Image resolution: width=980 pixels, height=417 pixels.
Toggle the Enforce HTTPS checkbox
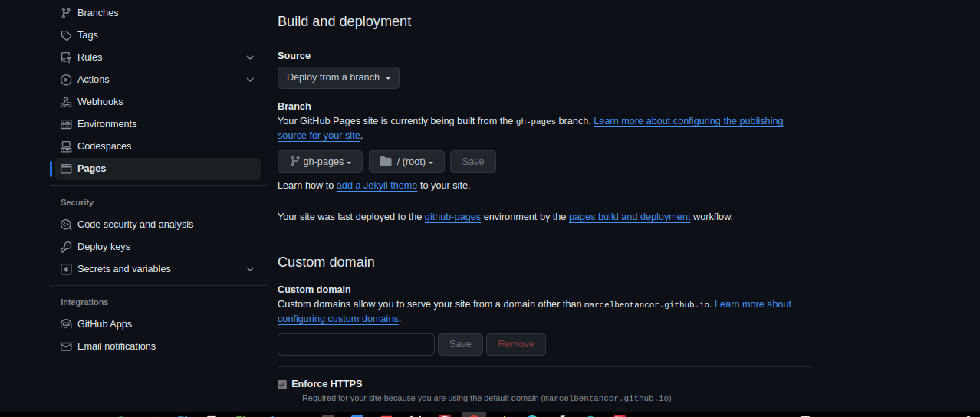click(282, 384)
